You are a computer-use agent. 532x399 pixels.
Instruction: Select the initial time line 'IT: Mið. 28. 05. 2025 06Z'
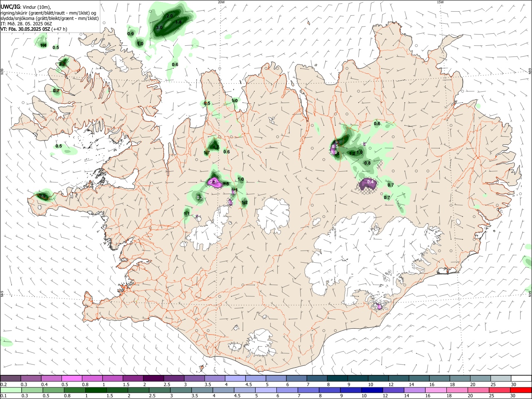tap(26, 24)
